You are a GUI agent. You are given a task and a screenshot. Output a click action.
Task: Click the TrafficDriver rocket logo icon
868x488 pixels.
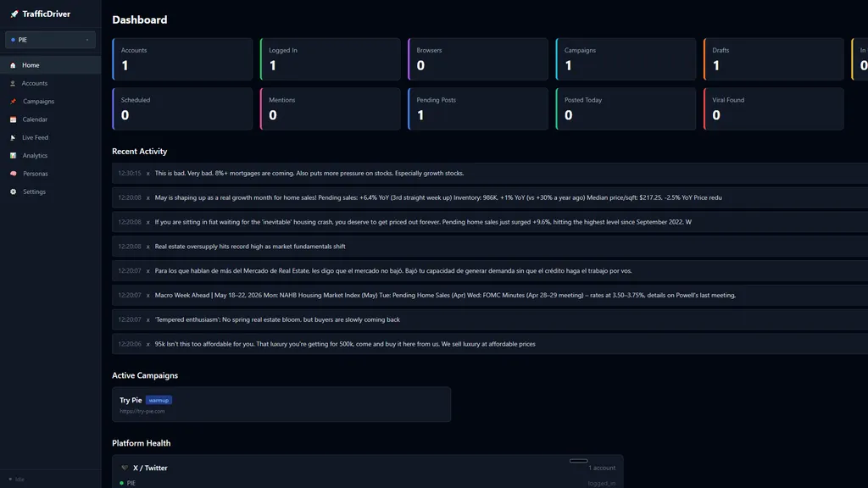point(14,14)
